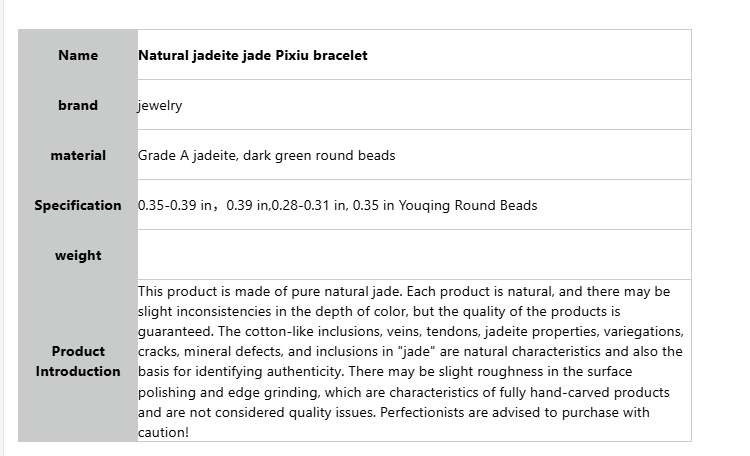The width and height of the screenshot is (750, 456).
Task: Click the "Product Introduction" label cell
Action: [78, 361]
